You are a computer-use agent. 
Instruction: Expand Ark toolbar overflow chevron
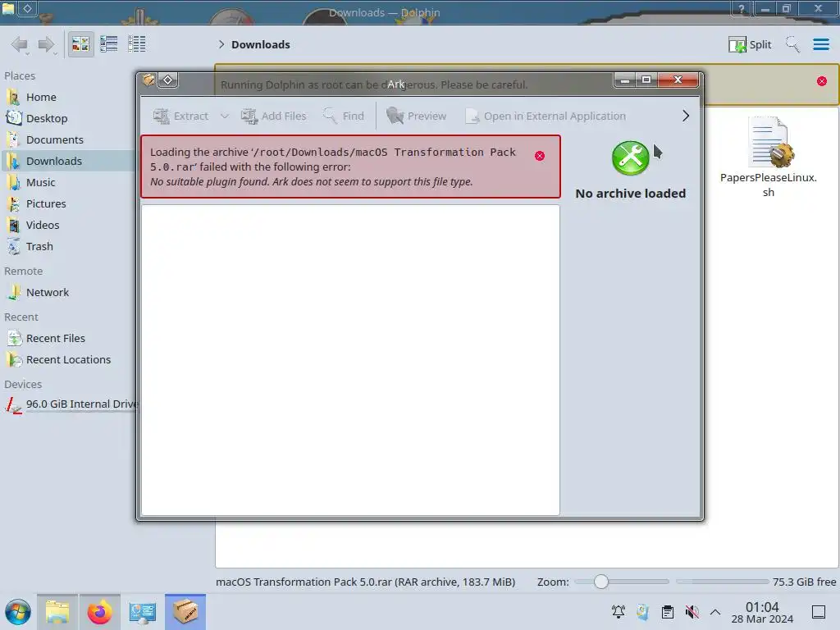coord(686,116)
